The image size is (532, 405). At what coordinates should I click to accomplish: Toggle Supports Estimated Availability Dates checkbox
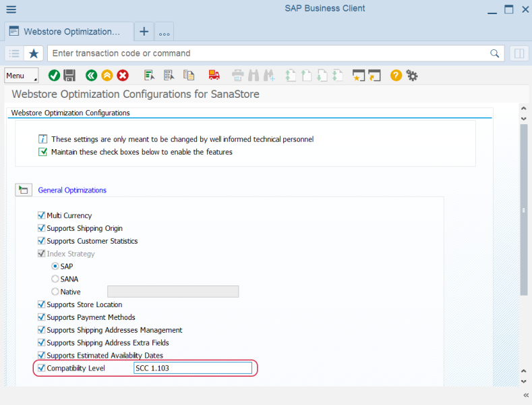click(x=41, y=355)
